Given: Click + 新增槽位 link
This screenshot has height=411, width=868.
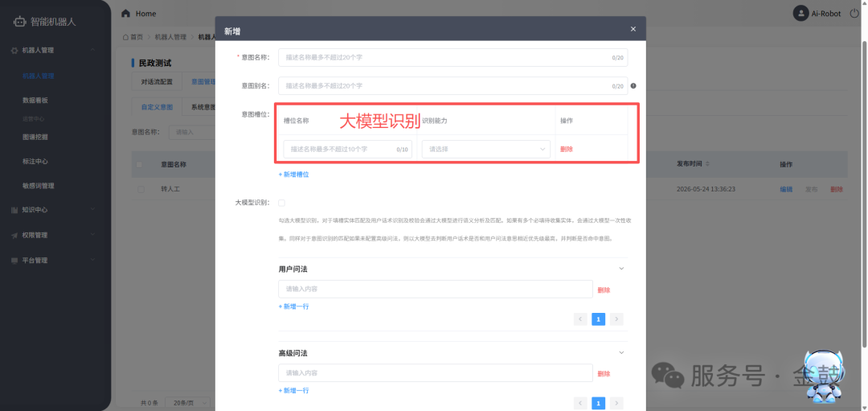Looking at the screenshot, I should click(293, 175).
